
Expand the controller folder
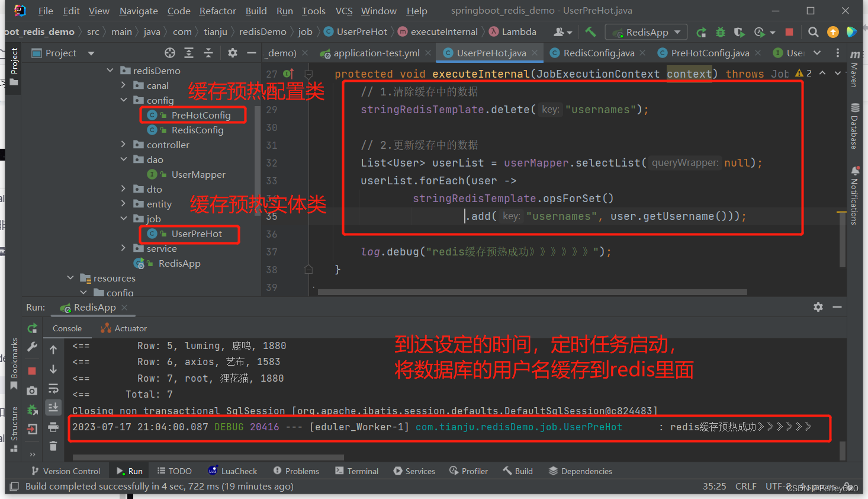click(x=124, y=145)
